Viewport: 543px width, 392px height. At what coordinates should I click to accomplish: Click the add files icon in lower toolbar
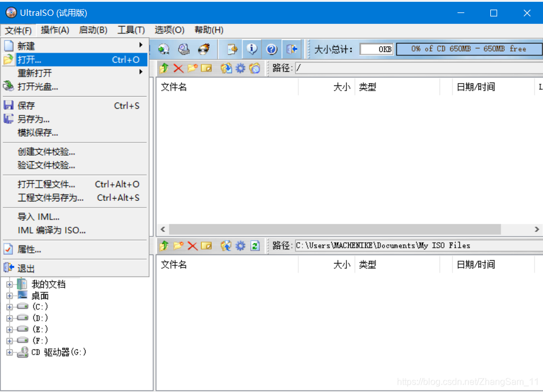point(226,245)
